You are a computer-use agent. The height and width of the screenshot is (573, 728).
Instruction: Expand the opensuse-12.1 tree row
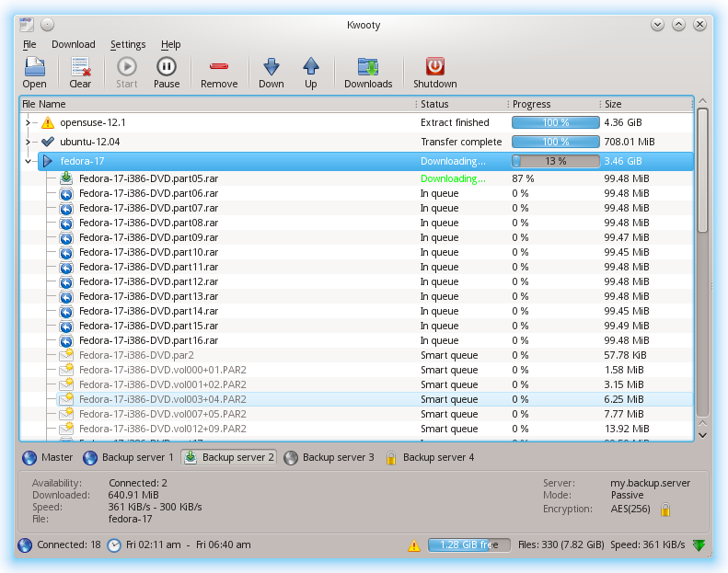point(28,122)
